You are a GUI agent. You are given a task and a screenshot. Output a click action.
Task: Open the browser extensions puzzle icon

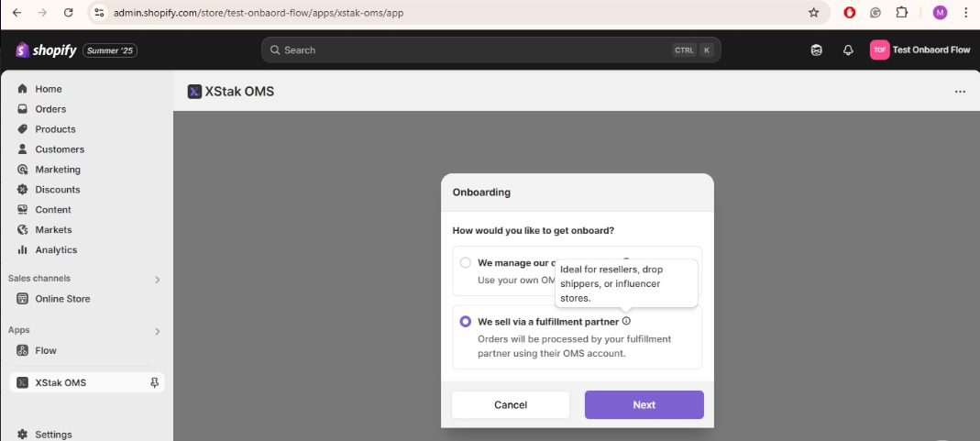[x=901, y=13]
